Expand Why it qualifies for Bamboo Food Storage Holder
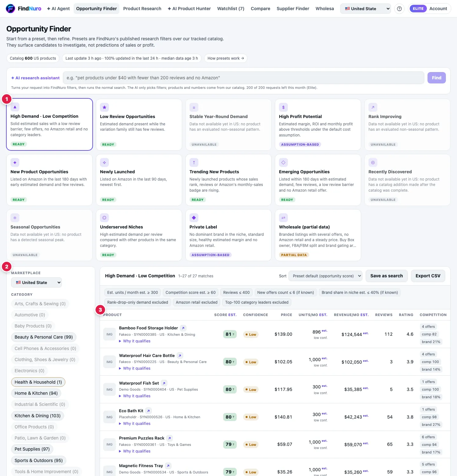Image resolution: width=457 pixels, height=476 pixels. (135, 341)
